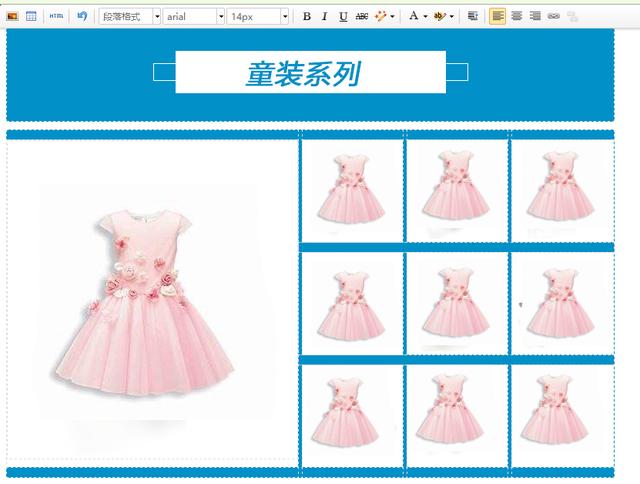This screenshot has height=484, width=640.
Task: Align text right
Action: (535, 16)
